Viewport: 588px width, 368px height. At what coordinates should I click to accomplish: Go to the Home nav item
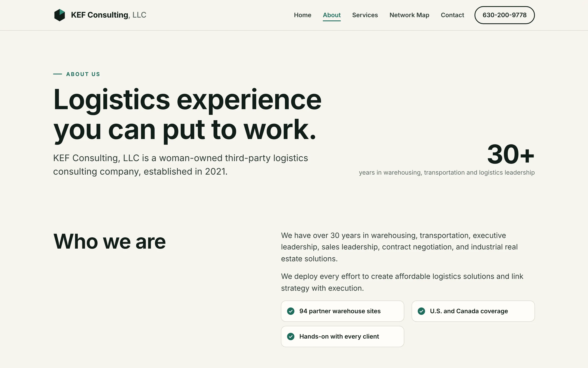[303, 15]
